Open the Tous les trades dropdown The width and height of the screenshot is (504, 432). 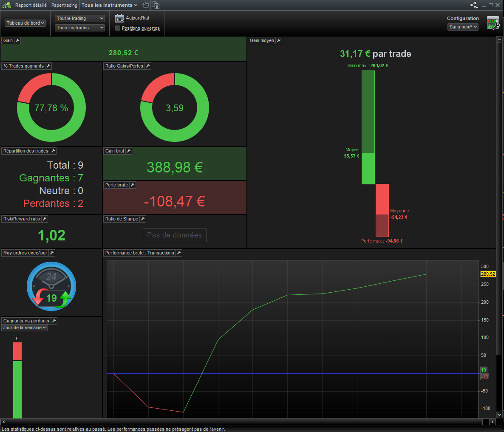click(x=80, y=28)
